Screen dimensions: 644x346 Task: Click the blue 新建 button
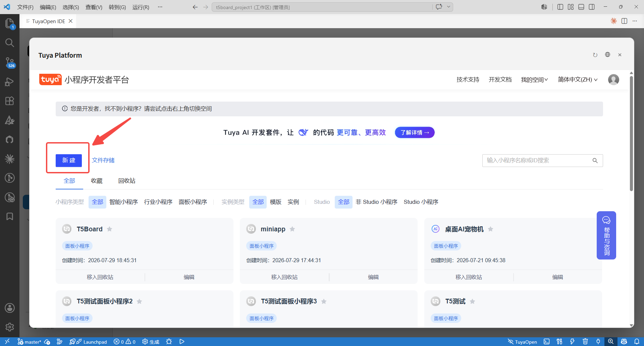click(69, 160)
